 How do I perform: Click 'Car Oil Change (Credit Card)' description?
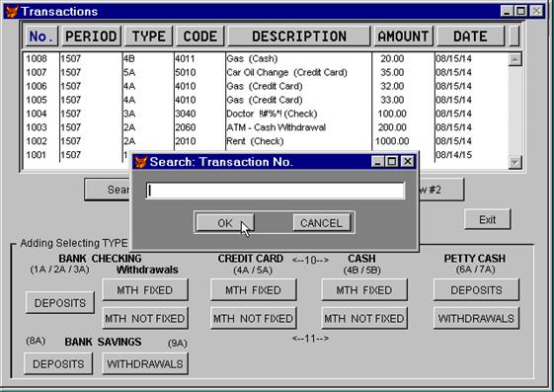[287, 72]
